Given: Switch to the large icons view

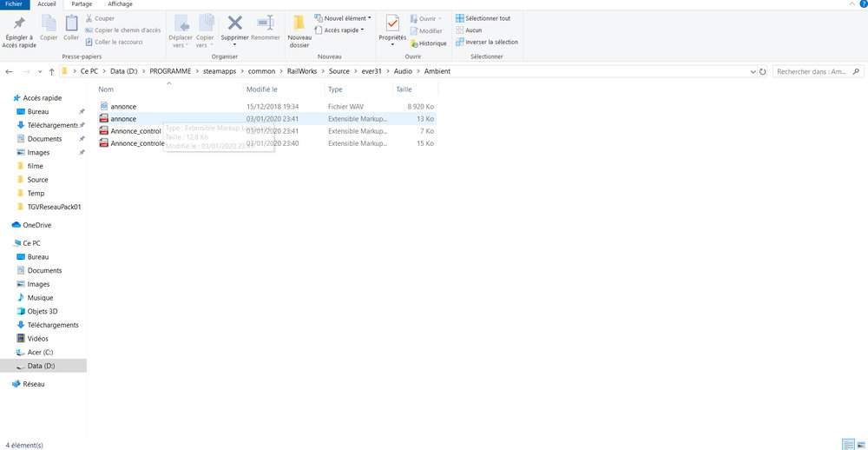Looking at the screenshot, I should tap(861, 445).
